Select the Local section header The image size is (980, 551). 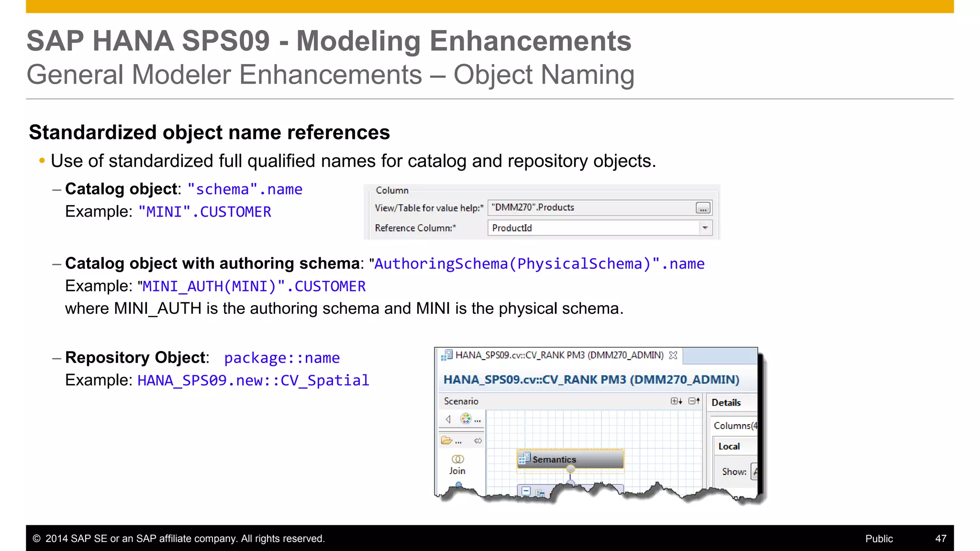[729, 446]
